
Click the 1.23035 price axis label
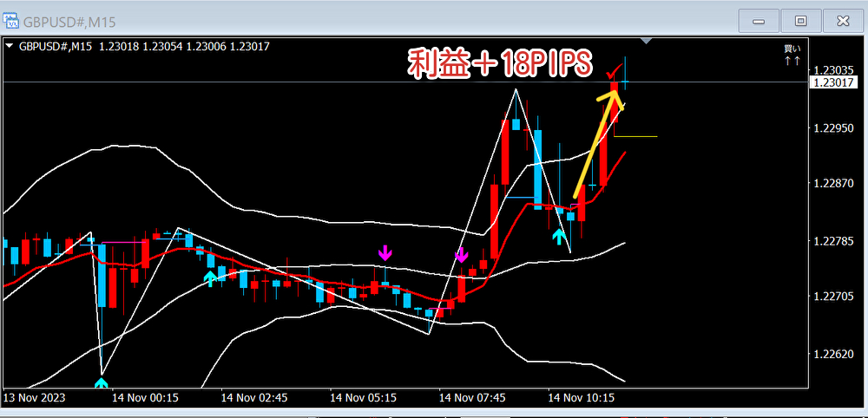(835, 71)
